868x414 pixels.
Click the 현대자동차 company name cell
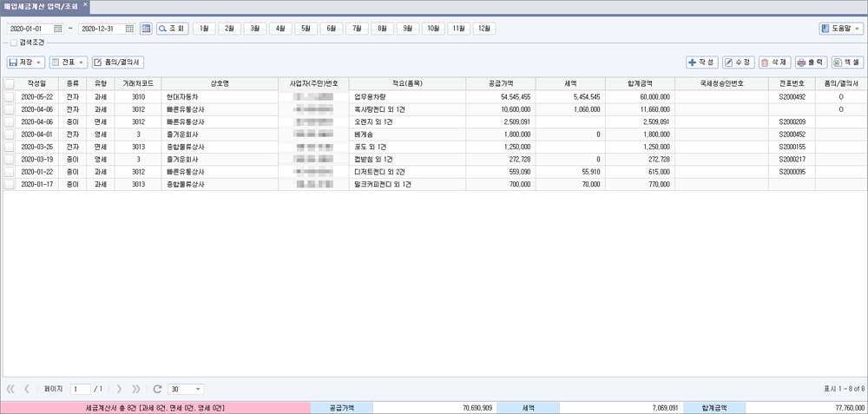[220, 97]
